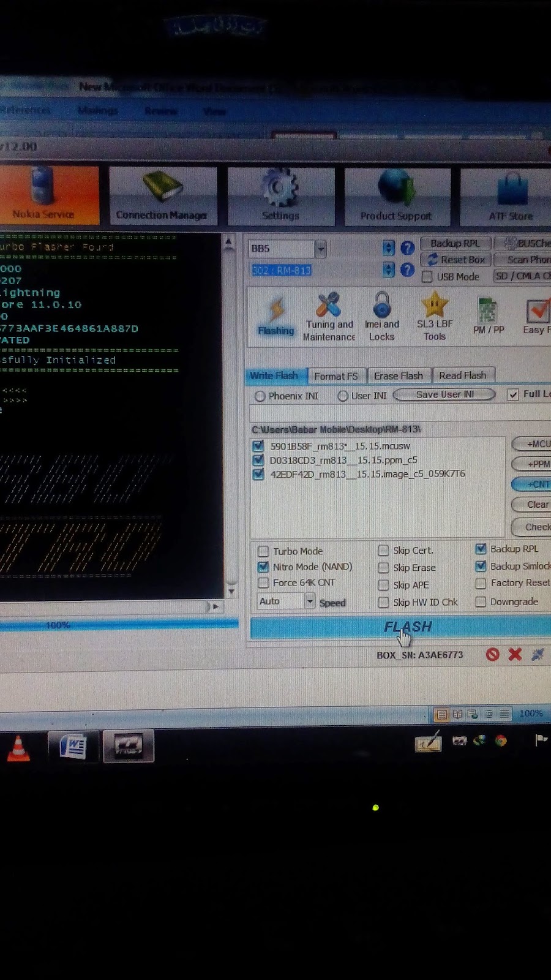Enable Skip Erase checkbox
Viewport: 551px width, 980px height.
click(x=383, y=567)
